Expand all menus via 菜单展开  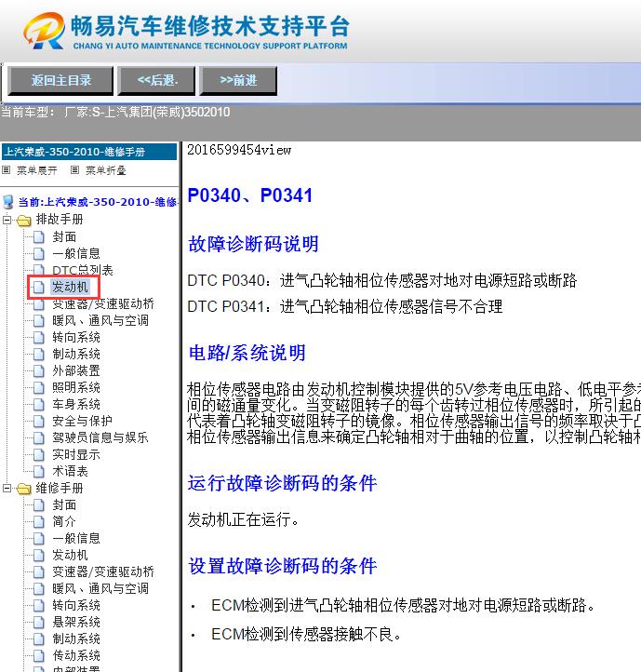coord(37,170)
